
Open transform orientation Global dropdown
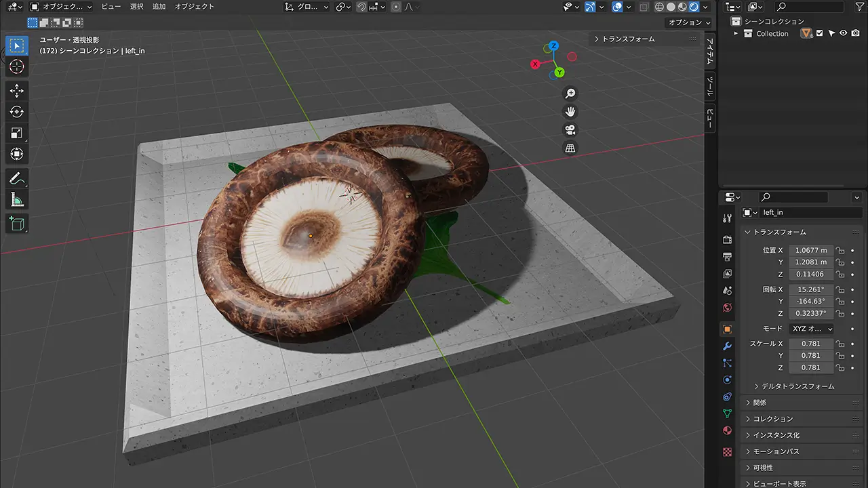[x=307, y=7]
